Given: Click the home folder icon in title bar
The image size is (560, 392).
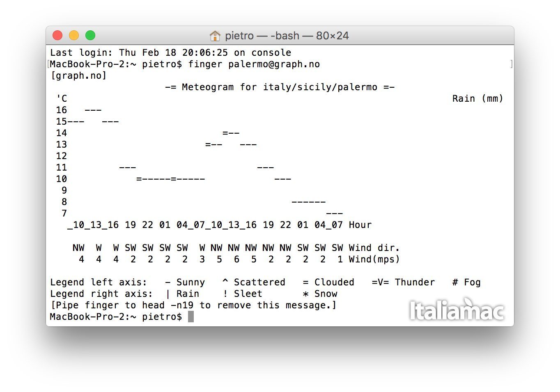Looking at the screenshot, I should coord(215,36).
